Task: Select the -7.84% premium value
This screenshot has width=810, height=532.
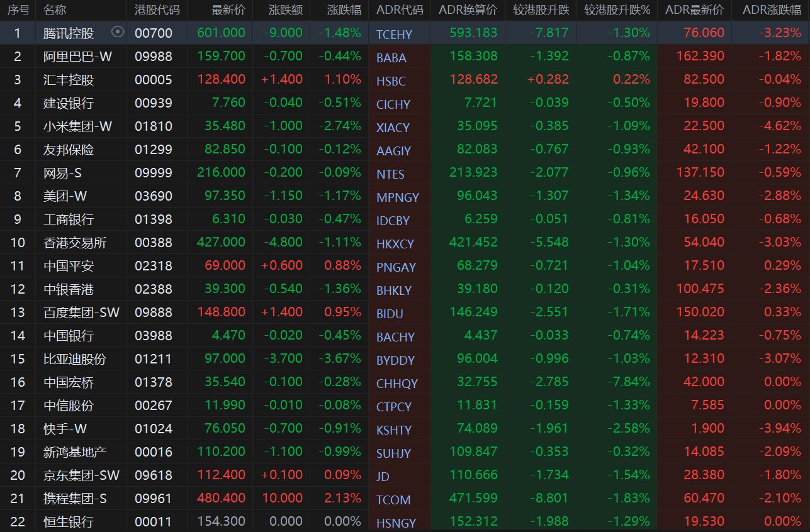Action: [x=628, y=382]
